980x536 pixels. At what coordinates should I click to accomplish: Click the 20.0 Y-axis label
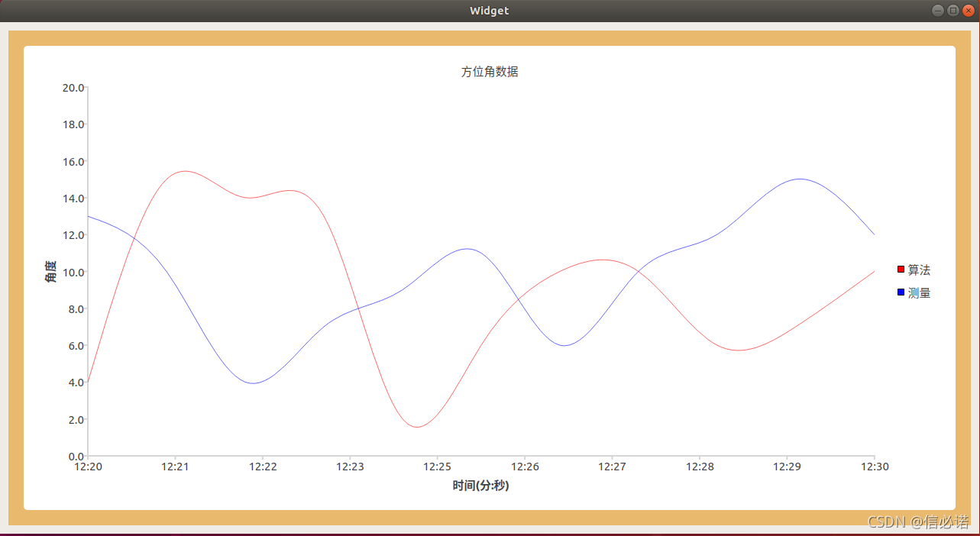pyautogui.click(x=73, y=87)
